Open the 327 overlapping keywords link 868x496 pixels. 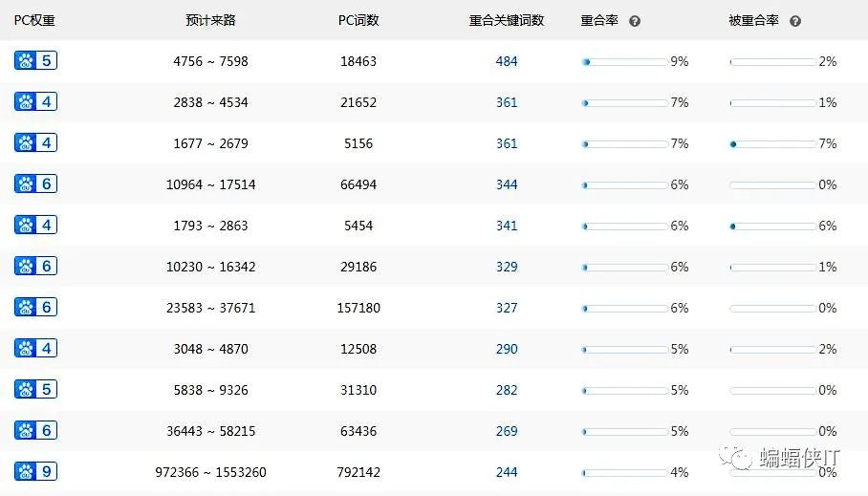507,308
